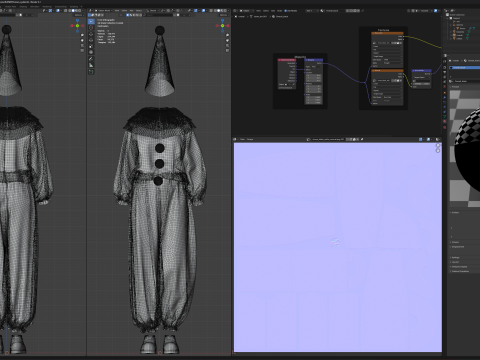
Task: Open the Node menu in the shader editor
Action: point(280,11)
